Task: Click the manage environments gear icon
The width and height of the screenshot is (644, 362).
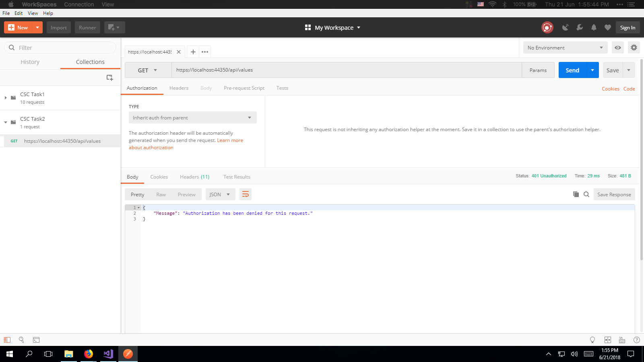Action: (x=634, y=47)
